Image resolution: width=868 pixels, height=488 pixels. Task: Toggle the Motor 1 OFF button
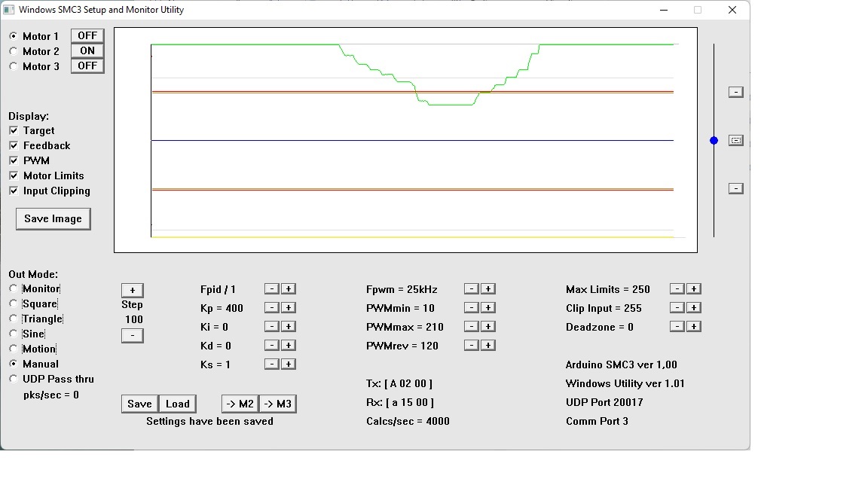pyautogui.click(x=87, y=36)
